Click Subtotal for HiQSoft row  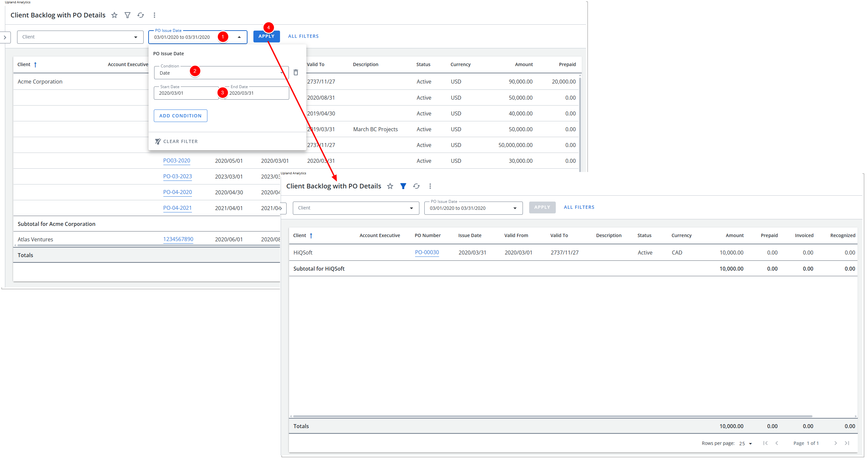(573, 269)
